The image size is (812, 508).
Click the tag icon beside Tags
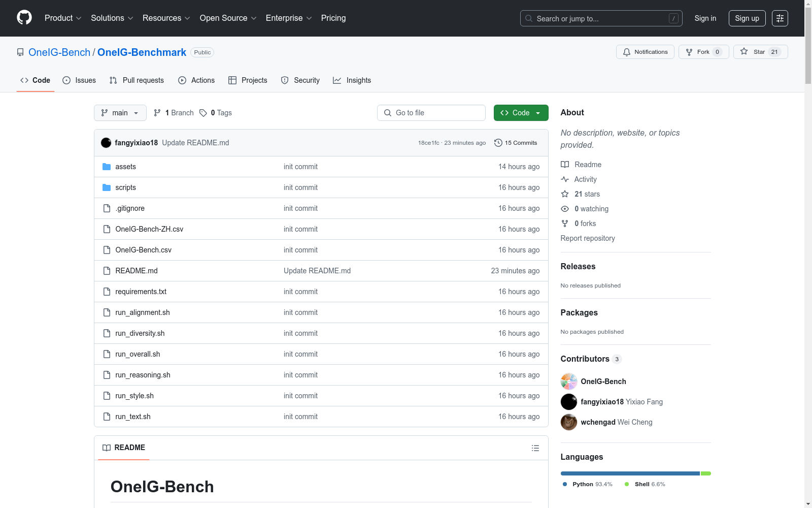203,113
